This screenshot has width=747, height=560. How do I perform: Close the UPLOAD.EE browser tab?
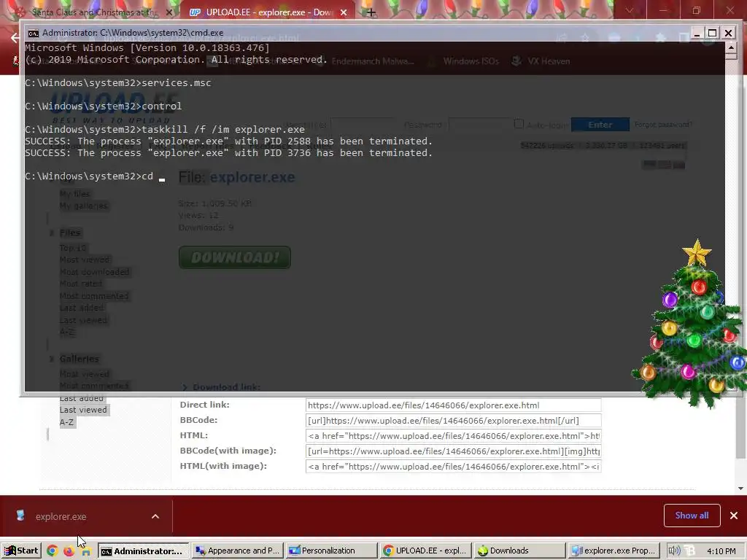(344, 12)
